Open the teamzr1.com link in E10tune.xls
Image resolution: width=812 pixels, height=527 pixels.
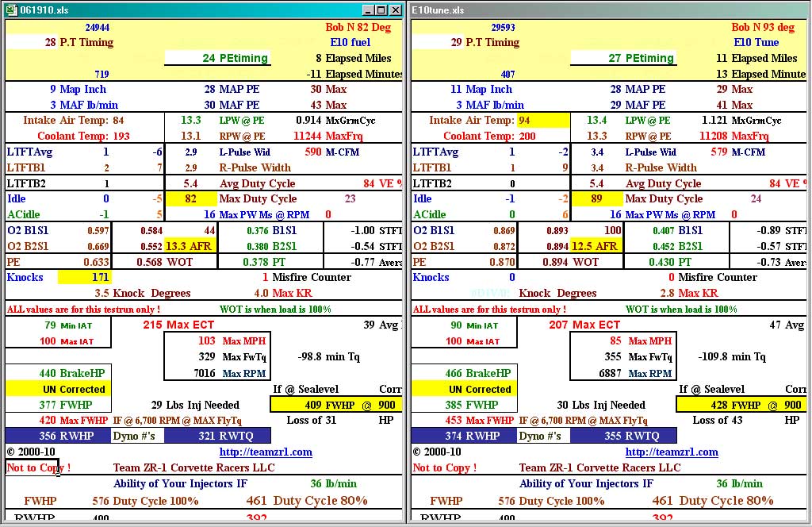[672, 452]
